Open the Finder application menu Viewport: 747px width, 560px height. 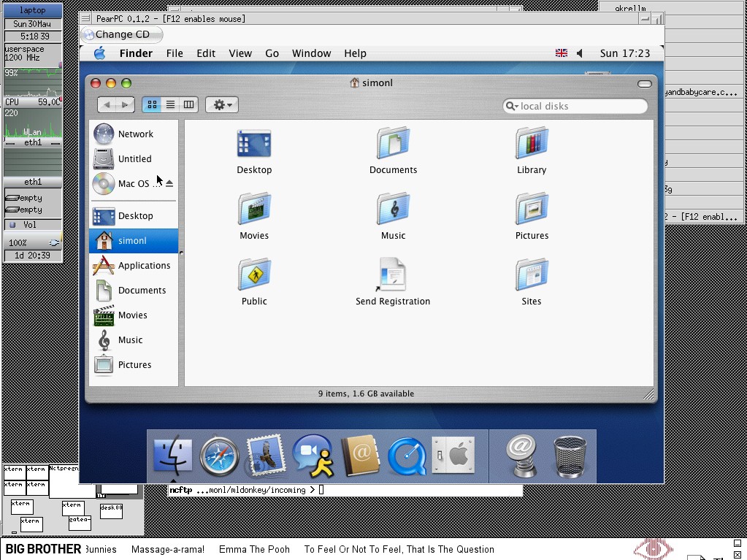coord(136,53)
